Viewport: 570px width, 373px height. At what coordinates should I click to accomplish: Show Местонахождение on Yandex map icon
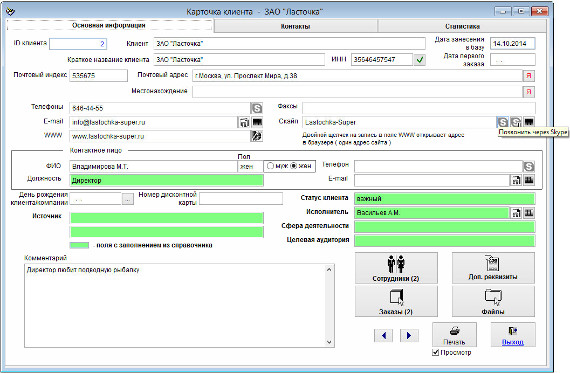pos(529,92)
